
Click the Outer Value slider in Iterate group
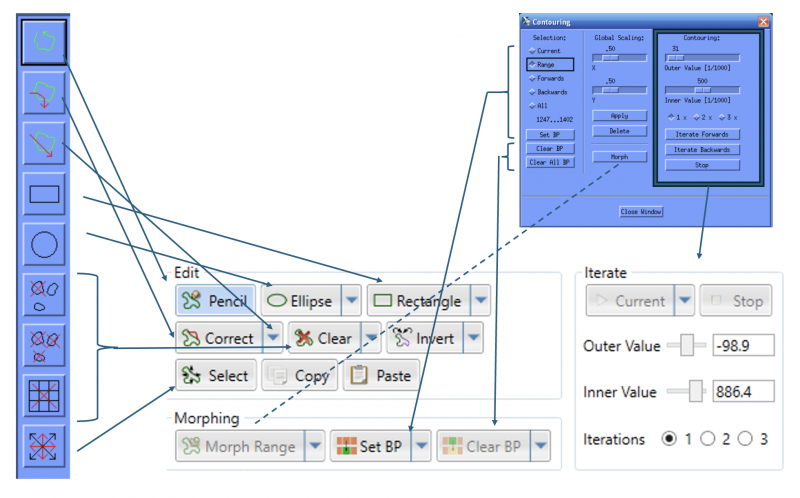click(686, 345)
